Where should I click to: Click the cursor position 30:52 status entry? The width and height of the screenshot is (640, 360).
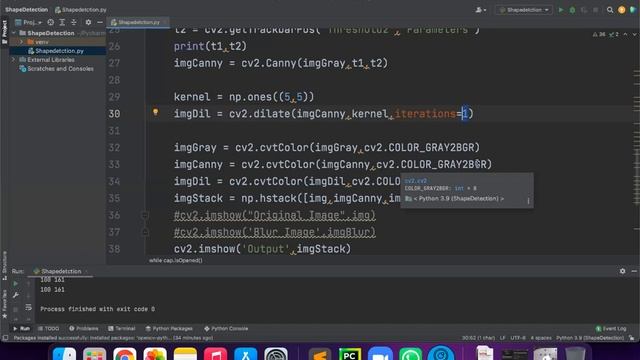coord(478,338)
